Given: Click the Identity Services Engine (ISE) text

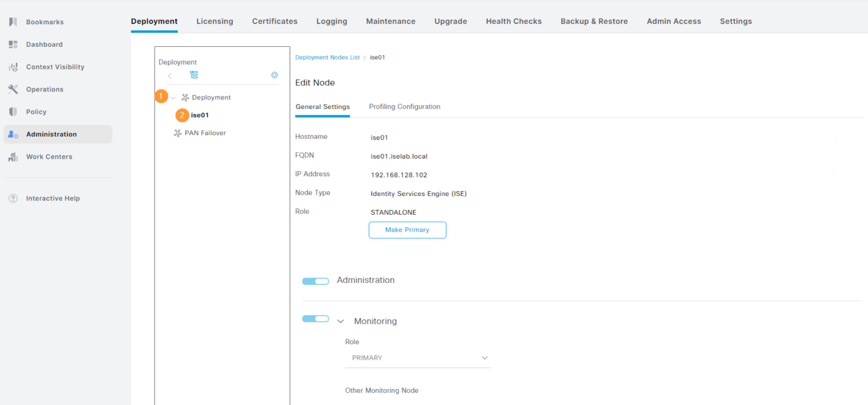Looking at the screenshot, I should [419, 194].
